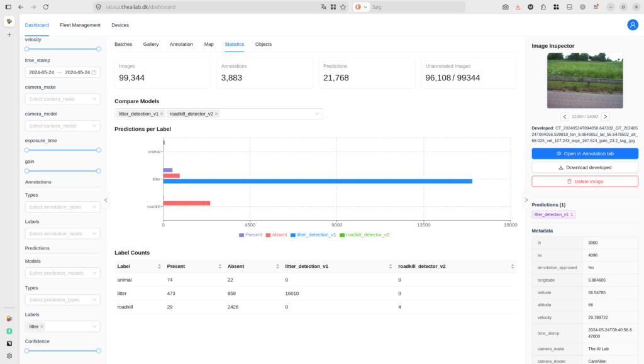
Task: Click the roadkill row Absent value 2426
Action: (233, 307)
